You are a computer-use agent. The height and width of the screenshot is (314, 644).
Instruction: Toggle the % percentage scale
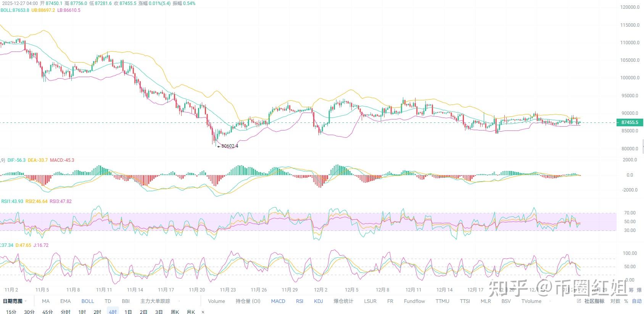626,301
